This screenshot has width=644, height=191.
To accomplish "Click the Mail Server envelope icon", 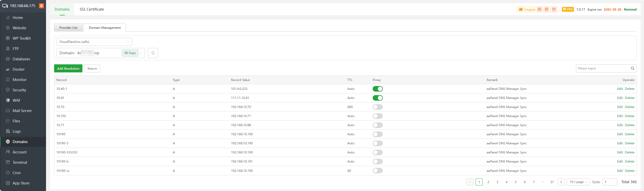I will pyautogui.click(x=8, y=111).
